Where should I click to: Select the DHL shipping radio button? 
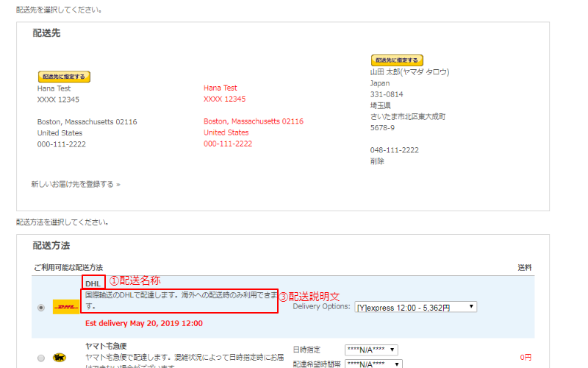41,307
